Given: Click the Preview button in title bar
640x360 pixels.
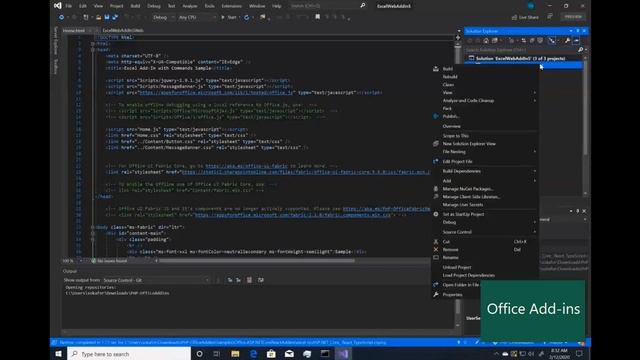Looking at the screenshot, I should (573, 17).
